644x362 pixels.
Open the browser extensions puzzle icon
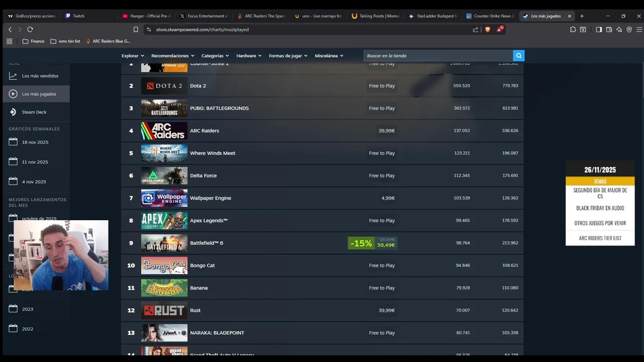pos(573,30)
